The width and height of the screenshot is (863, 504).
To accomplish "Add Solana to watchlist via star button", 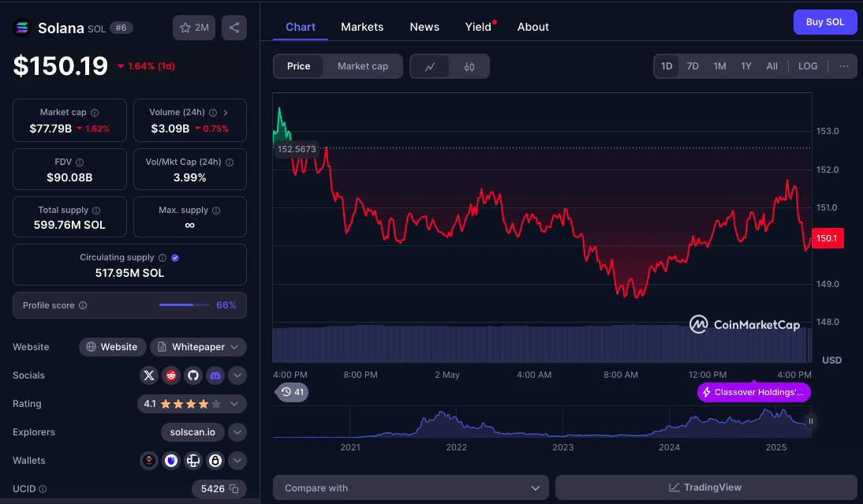I will pyautogui.click(x=194, y=28).
